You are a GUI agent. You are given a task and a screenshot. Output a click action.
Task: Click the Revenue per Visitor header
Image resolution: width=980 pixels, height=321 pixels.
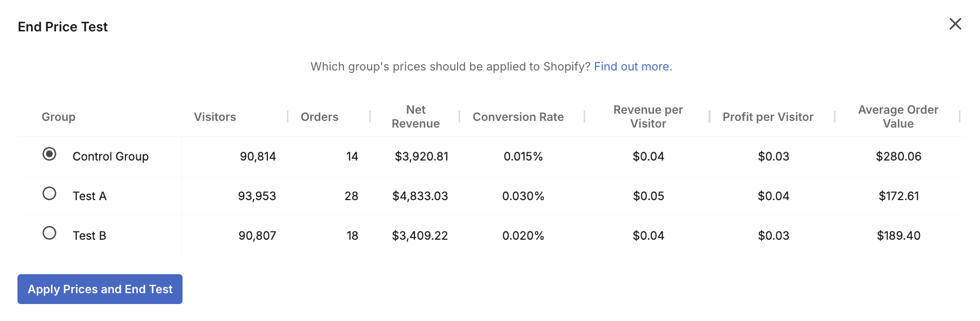click(x=648, y=117)
